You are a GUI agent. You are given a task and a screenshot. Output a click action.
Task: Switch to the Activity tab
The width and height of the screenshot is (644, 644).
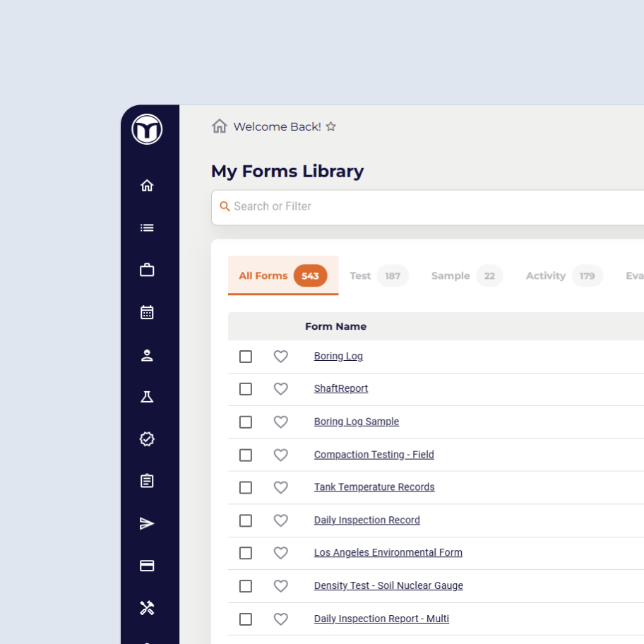546,275
